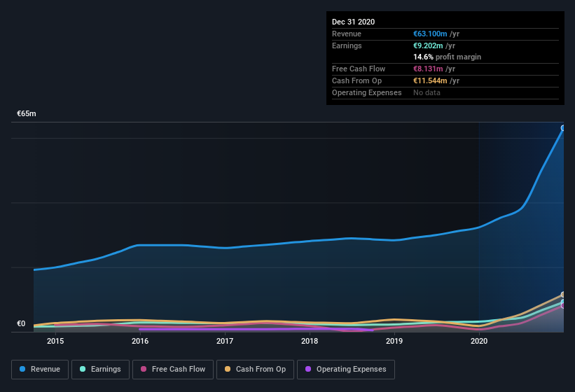
Task: Click the 2020 x-axis label
Action: point(479,341)
